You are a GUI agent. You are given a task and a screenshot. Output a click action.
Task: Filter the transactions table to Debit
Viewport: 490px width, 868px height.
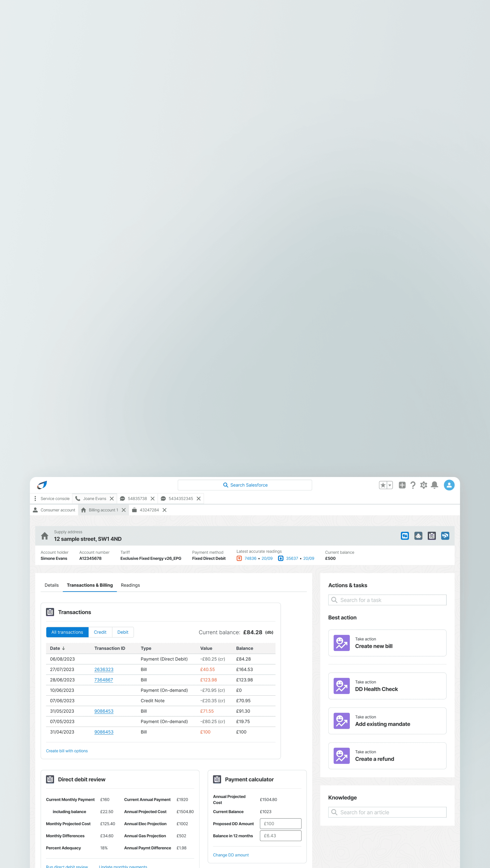click(123, 632)
